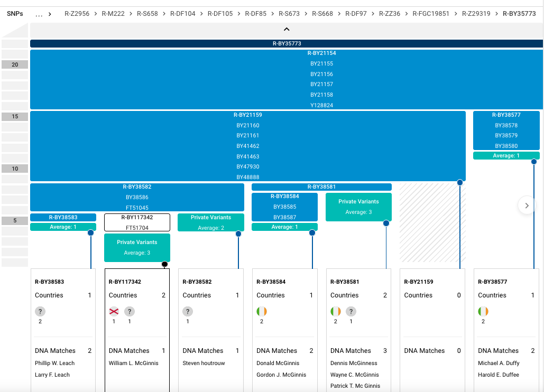The width and height of the screenshot is (544, 392).
Task: Click the unknown-country icon in R-BY38582 card
Action: point(188,311)
